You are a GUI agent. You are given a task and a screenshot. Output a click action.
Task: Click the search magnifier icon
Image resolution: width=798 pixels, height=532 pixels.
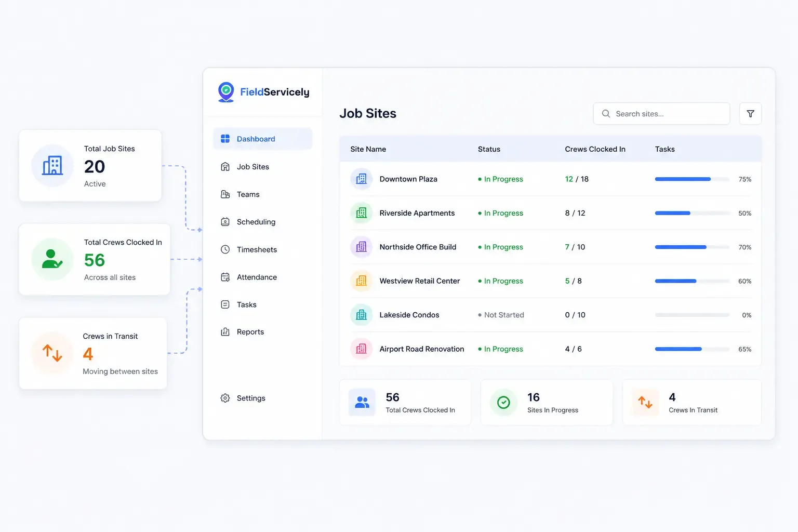pyautogui.click(x=606, y=114)
